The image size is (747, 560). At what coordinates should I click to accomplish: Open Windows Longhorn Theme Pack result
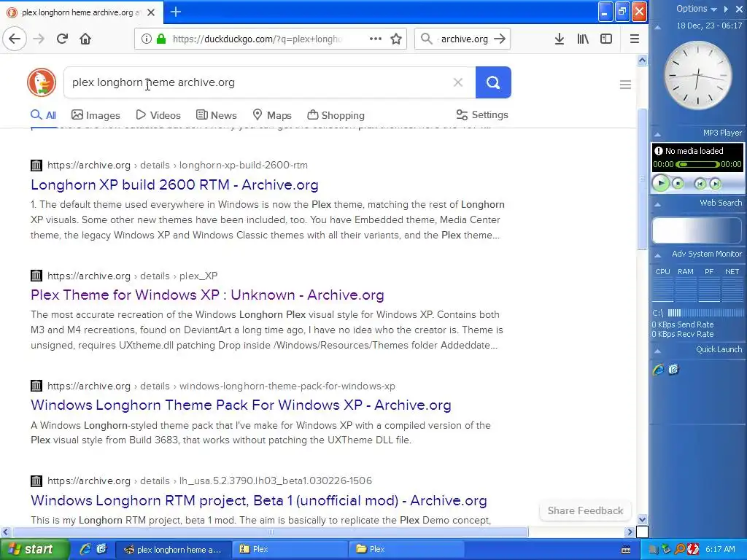(x=241, y=405)
